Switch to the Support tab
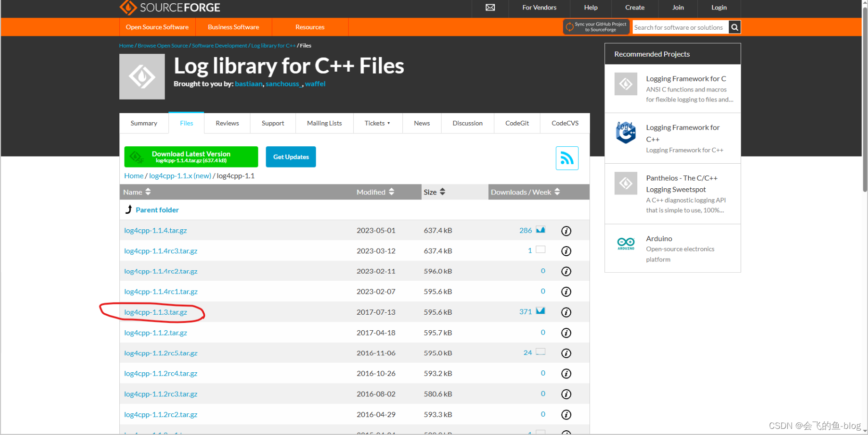 pyautogui.click(x=273, y=123)
